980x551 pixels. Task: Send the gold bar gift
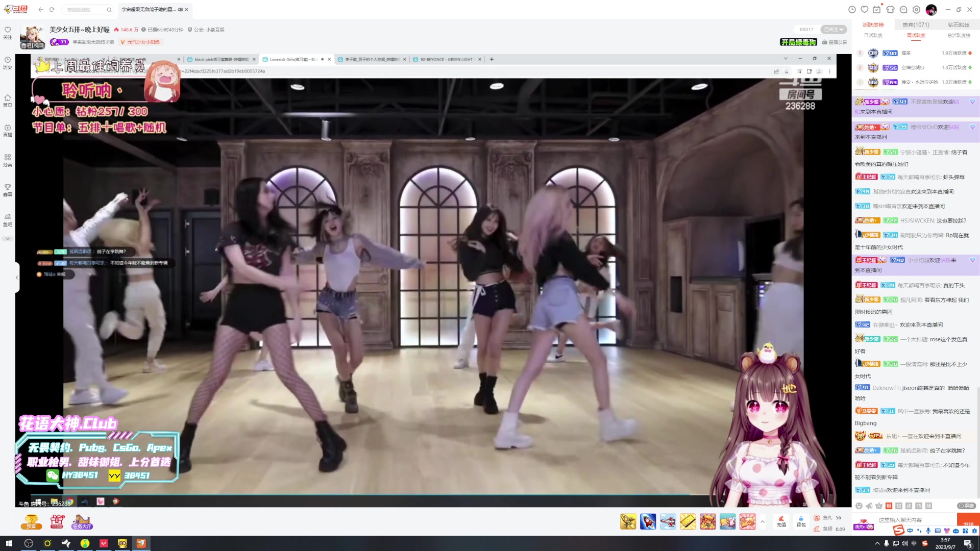688,521
